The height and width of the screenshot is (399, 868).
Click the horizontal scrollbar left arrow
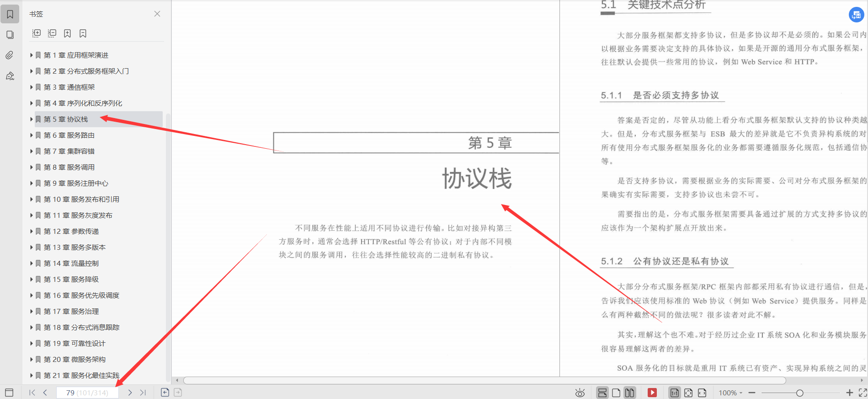point(177,380)
